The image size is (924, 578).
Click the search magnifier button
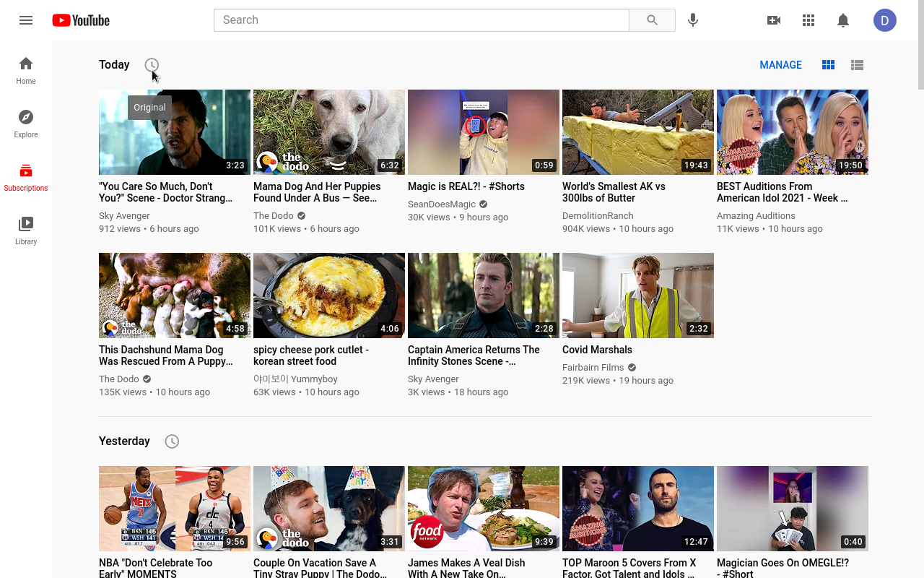tap(652, 20)
